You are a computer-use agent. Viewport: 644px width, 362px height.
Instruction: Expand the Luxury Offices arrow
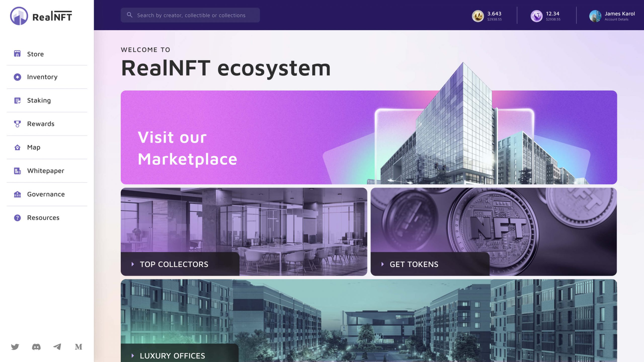pos(133,356)
